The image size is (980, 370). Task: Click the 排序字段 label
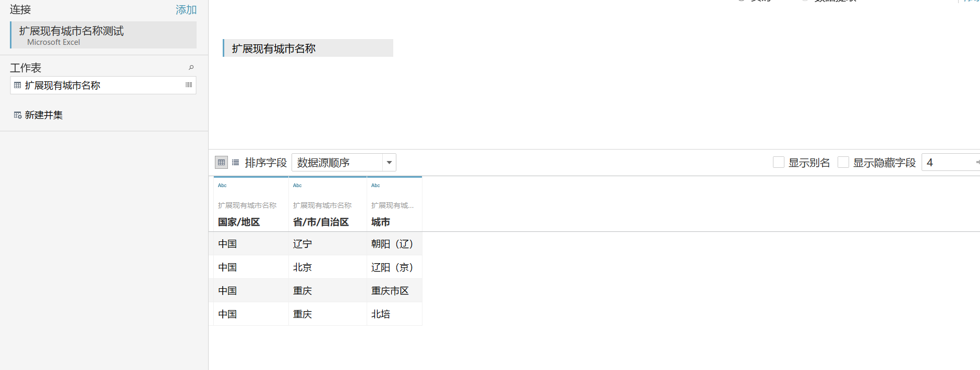tap(266, 163)
